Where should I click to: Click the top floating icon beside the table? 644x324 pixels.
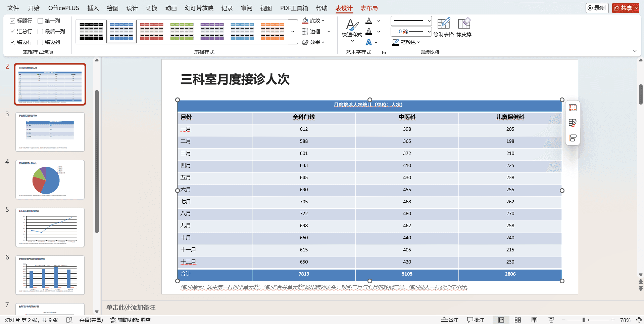coord(573,108)
